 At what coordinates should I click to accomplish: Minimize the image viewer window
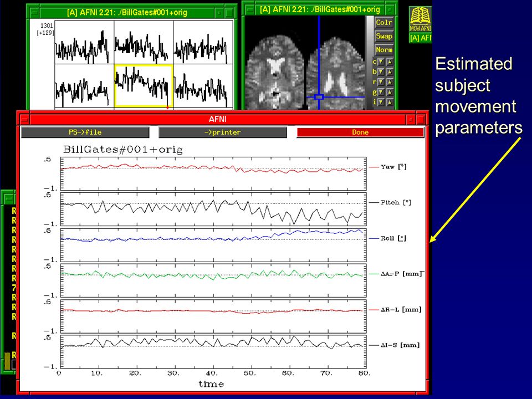[x=390, y=9]
